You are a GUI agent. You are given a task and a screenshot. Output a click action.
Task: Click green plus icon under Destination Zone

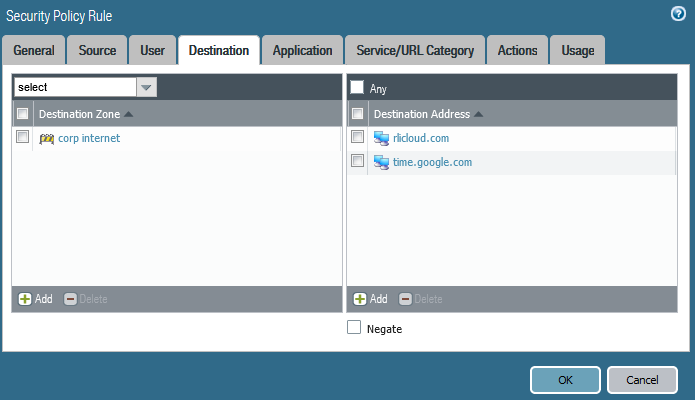pos(25,299)
